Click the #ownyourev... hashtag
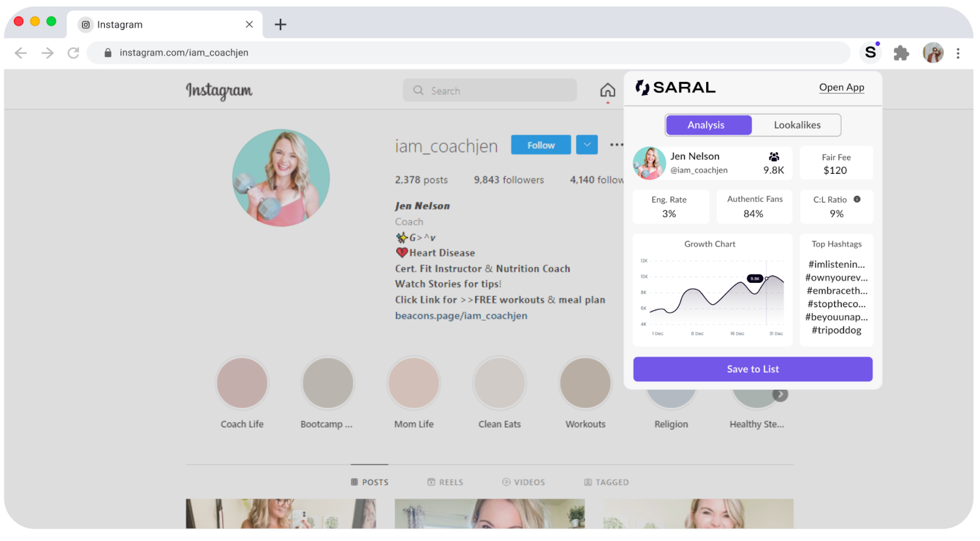The width and height of the screenshot is (980, 541). (x=837, y=277)
